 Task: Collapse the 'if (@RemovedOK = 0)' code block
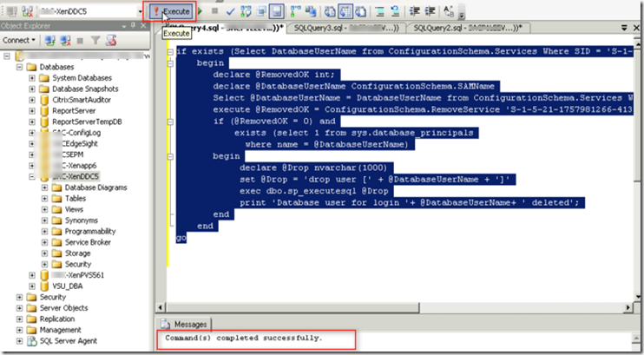pos(170,122)
